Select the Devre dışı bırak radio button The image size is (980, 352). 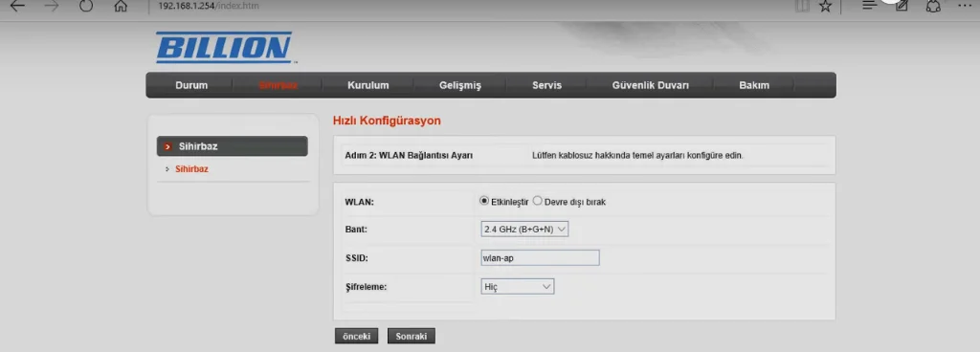(538, 201)
